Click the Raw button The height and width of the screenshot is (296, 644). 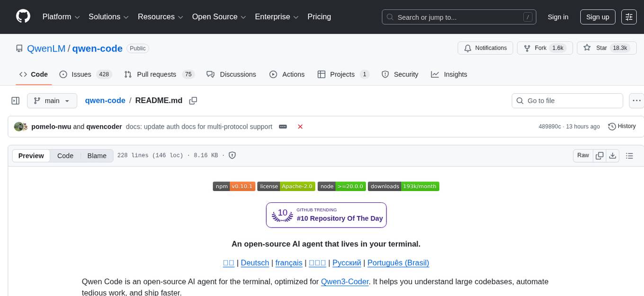(x=582, y=155)
